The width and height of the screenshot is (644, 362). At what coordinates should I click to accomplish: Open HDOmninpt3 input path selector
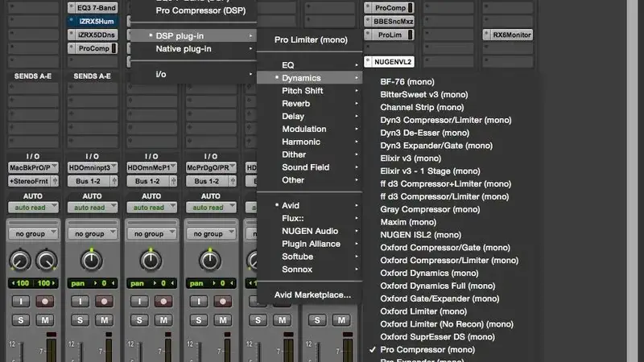pyautogui.click(x=93, y=167)
